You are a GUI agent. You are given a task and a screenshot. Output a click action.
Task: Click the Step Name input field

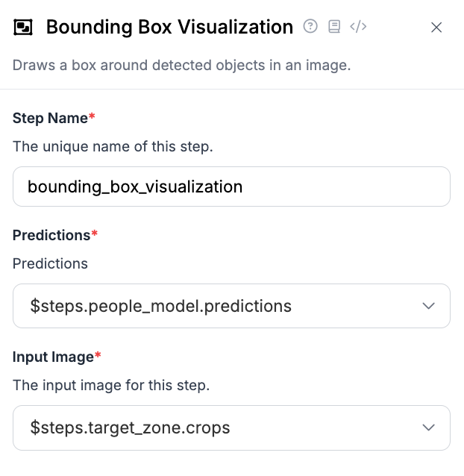[x=231, y=187]
